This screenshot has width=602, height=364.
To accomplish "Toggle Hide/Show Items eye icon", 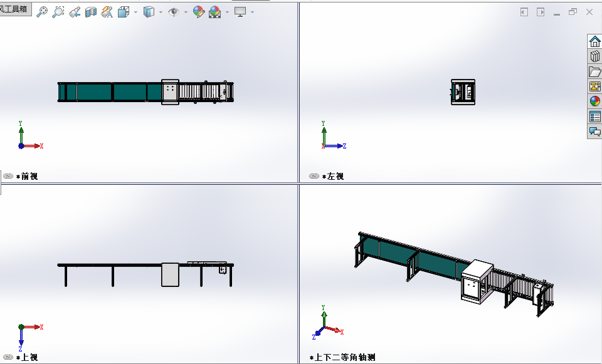I will coord(174,13).
